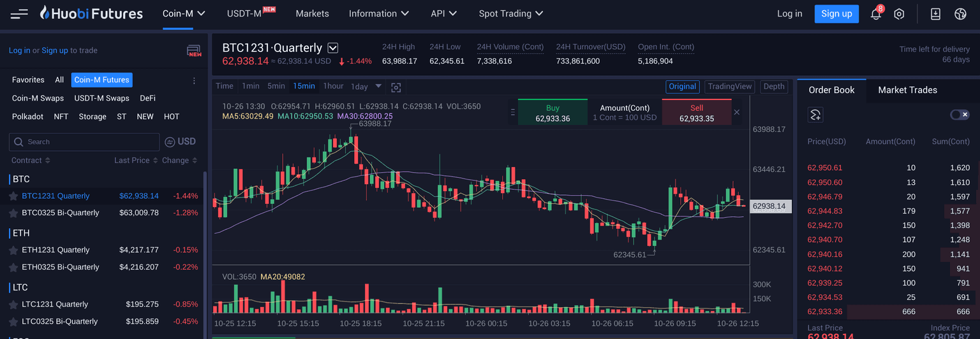
Task: Click the order book merge icon
Action: 815,115
